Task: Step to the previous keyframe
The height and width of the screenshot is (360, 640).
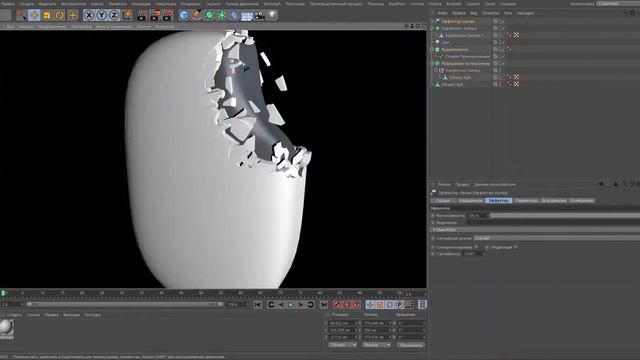Action: (271, 305)
